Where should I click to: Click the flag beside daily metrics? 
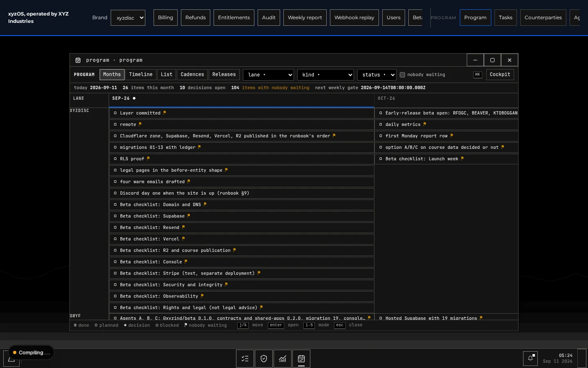pos(425,124)
